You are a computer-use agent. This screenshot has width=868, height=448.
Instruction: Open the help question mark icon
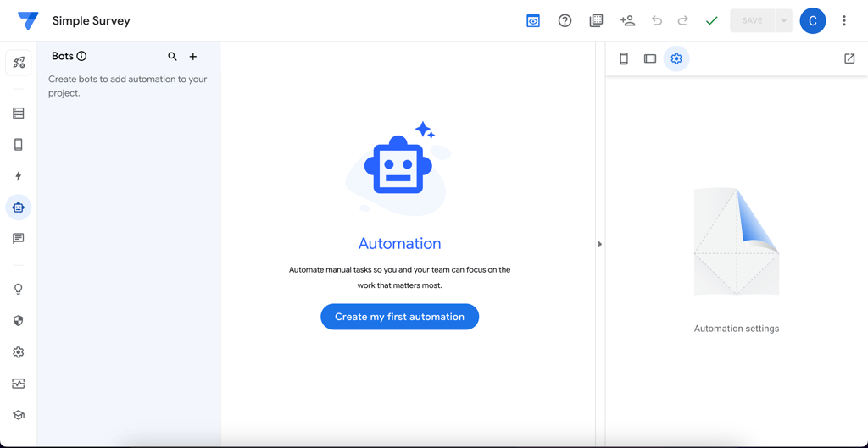(x=565, y=21)
